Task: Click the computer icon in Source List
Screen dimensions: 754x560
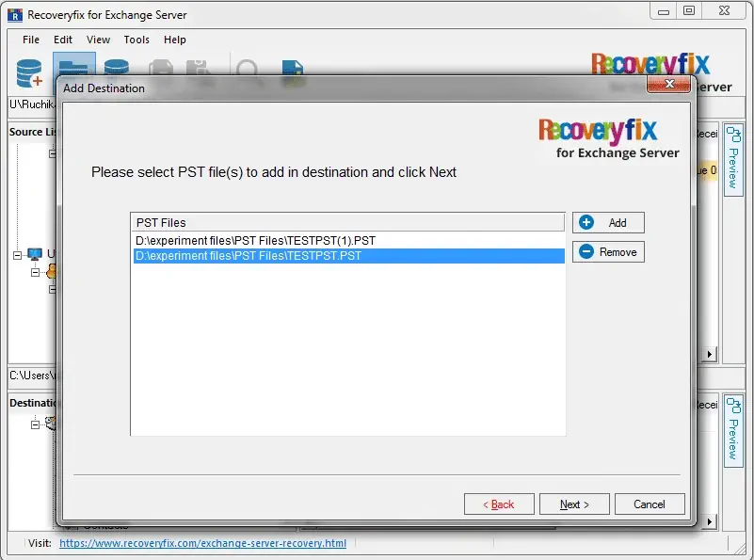Action: pyautogui.click(x=35, y=254)
